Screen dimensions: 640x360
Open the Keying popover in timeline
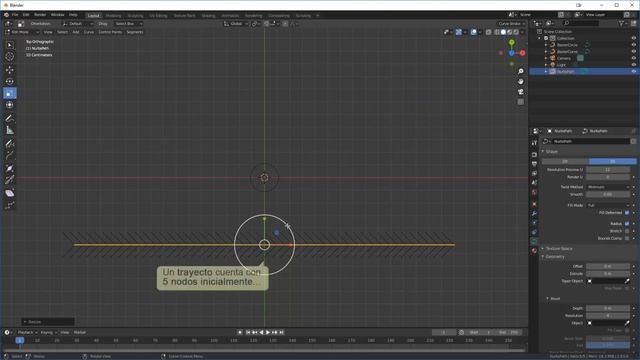48,333
